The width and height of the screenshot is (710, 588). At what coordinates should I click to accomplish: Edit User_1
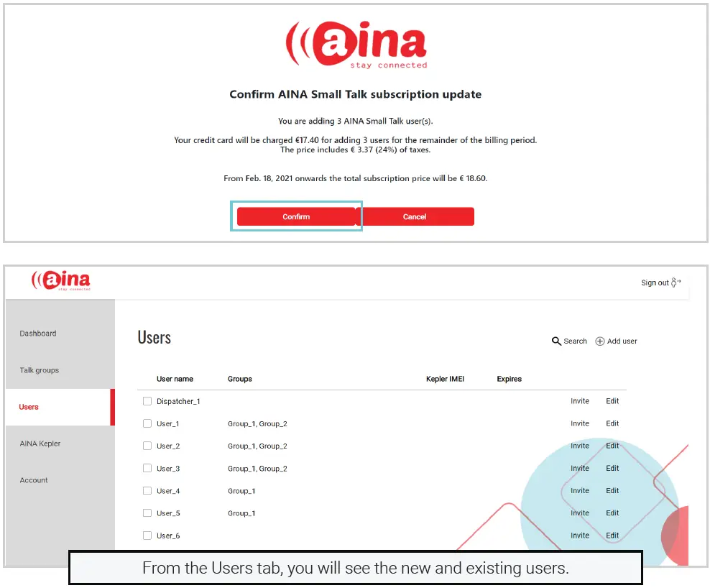point(612,423)
